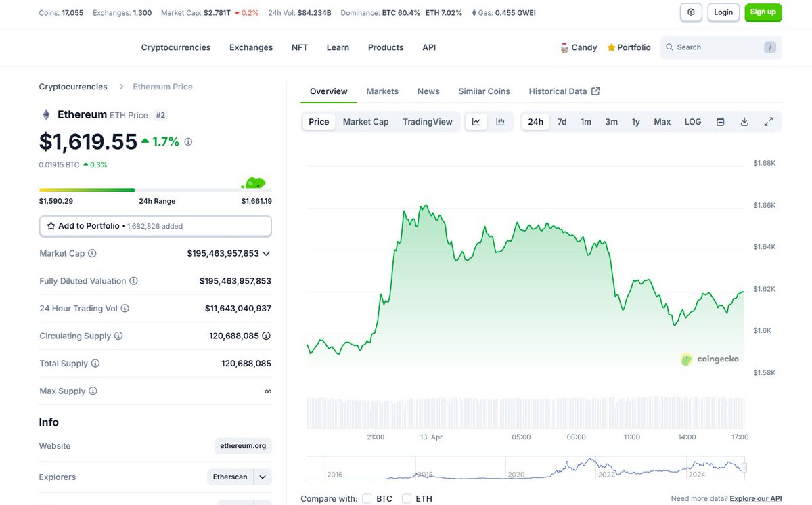Image resolution: width=812 pixels, height=505 pixels.
Task: Click the 24h Range progress bar
Action: [x=154, y=190]
